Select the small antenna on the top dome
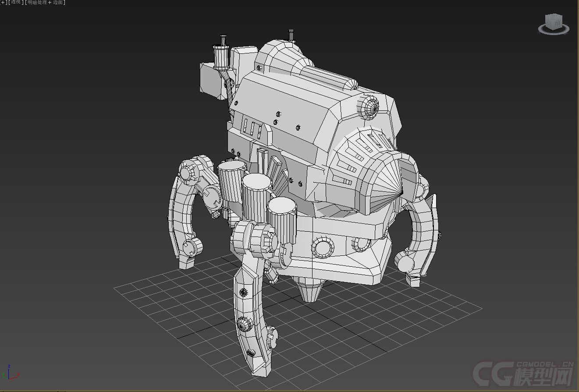The width and height of the screenshot is (579, 392). pos(291,35)
